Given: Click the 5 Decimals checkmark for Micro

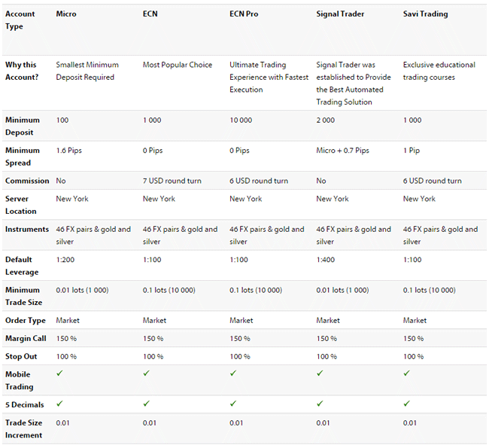Looking at the screenshot, I should tap(59, 404).
